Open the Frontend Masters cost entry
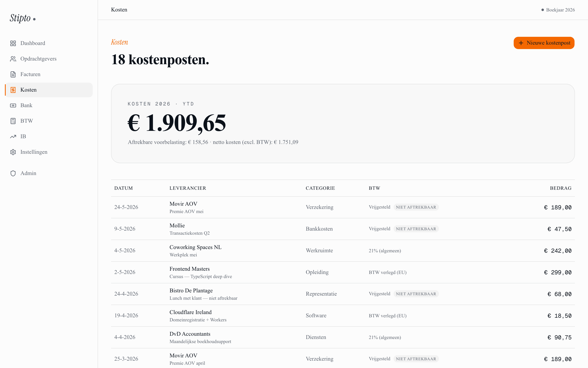The image size is (588, 368). 343,272
